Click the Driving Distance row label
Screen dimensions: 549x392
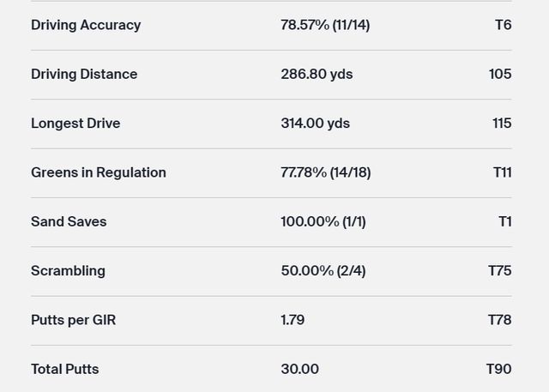pos(84,74)
